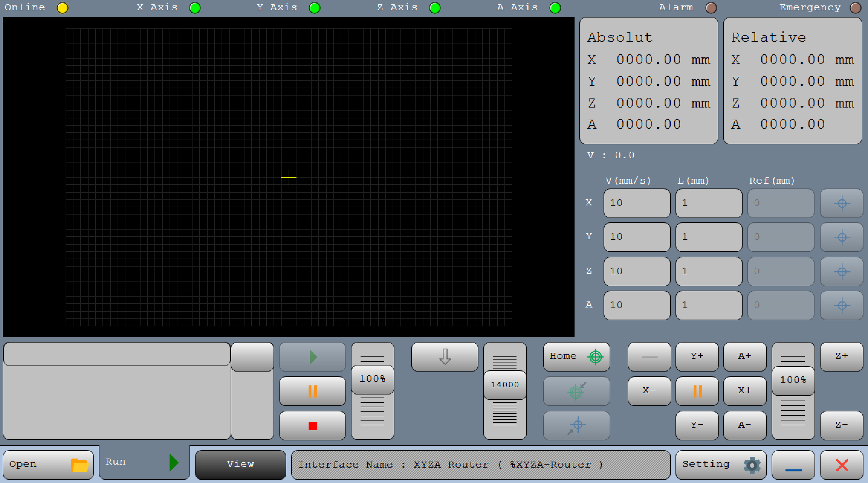Click the 14000 spindle speed slider handle
This screenshot has width=868, height=483.
(x=504, y=385)
